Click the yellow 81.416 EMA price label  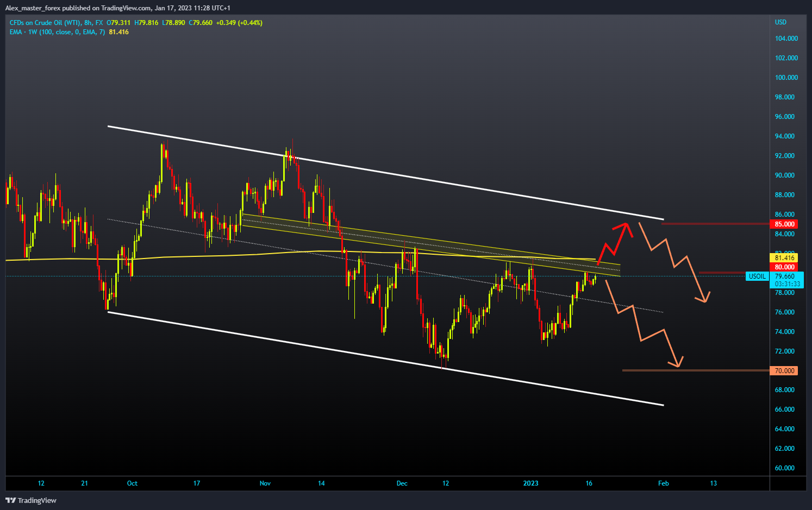click(x=784, y=258)
